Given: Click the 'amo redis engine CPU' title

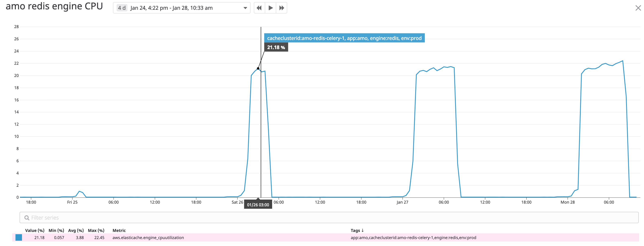Looking at the screenshot, I should [x=54, y=6].
